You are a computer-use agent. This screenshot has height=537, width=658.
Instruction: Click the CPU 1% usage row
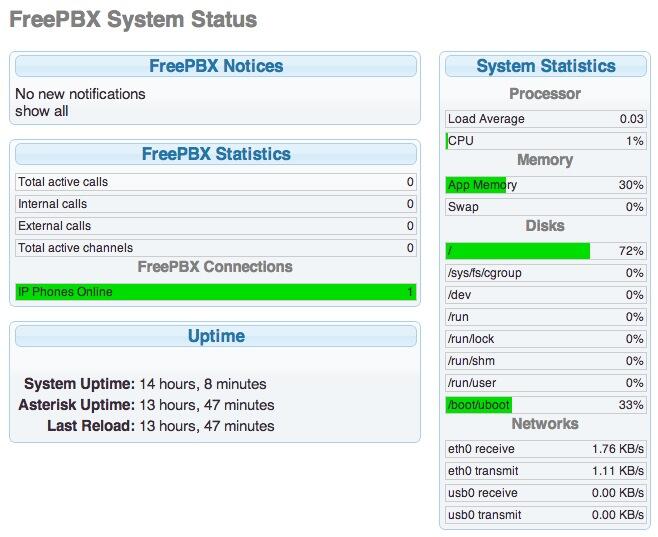546,141
